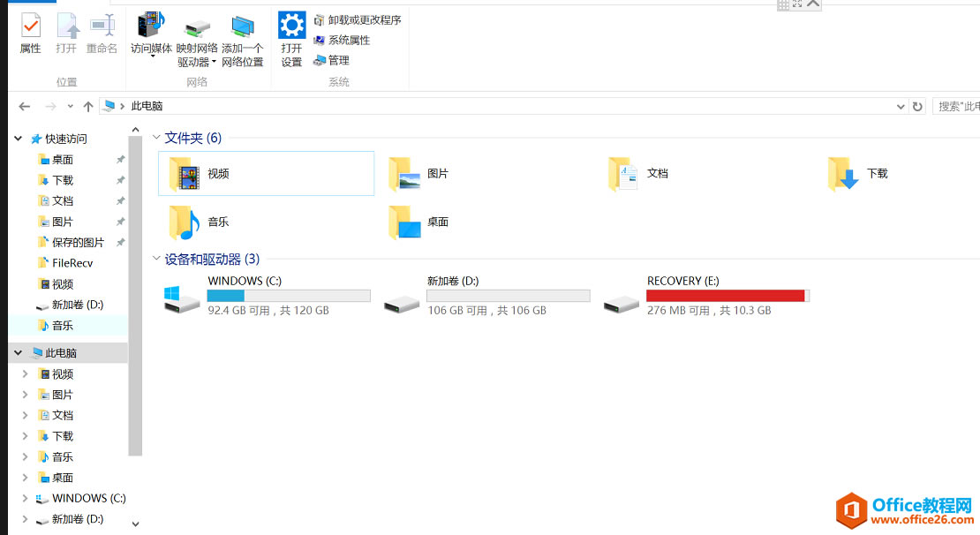
Task: Select the 新加卷 (D:) drive icon
Action: (401, 305)
